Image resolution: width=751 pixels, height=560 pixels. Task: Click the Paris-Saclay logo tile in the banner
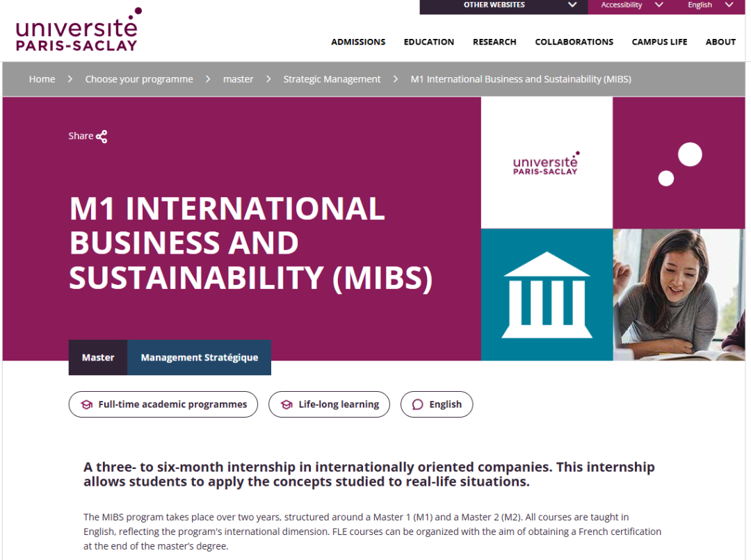click(x=547, y=162)
